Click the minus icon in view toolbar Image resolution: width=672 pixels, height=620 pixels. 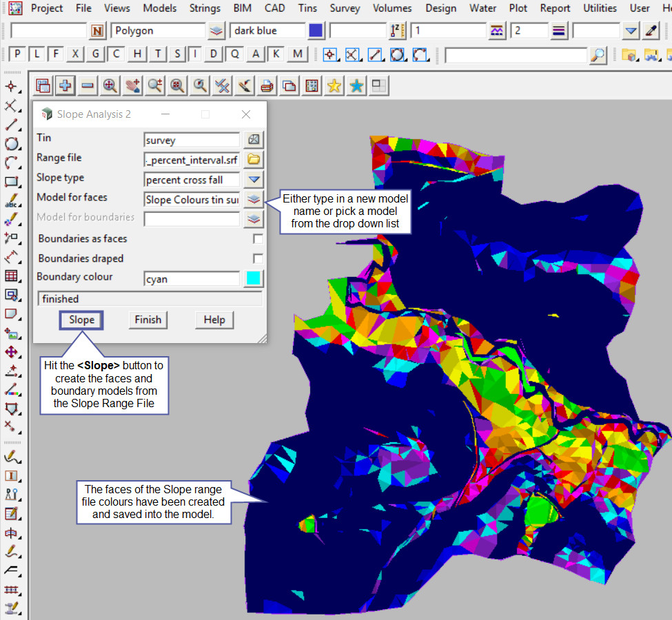pos(88,85)
